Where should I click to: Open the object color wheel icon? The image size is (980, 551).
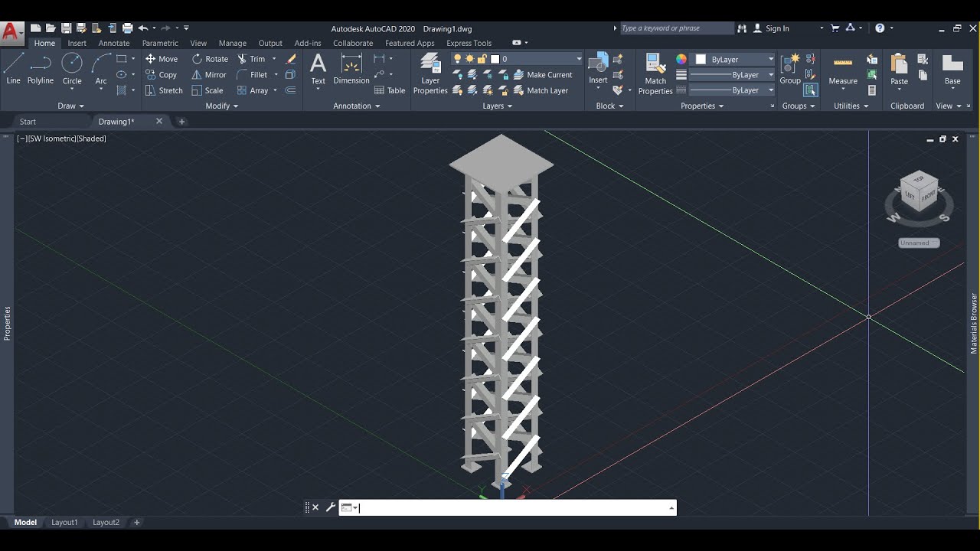click(x=681, y=59)
